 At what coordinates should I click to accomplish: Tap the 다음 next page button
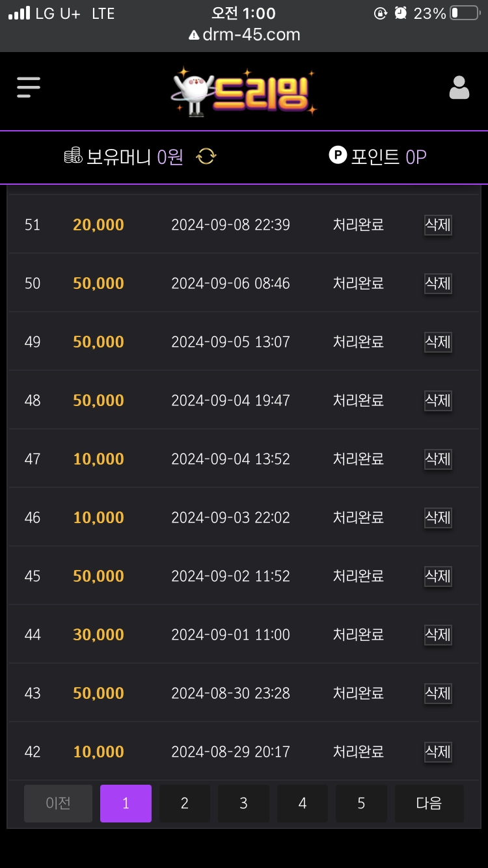(429, 804)
